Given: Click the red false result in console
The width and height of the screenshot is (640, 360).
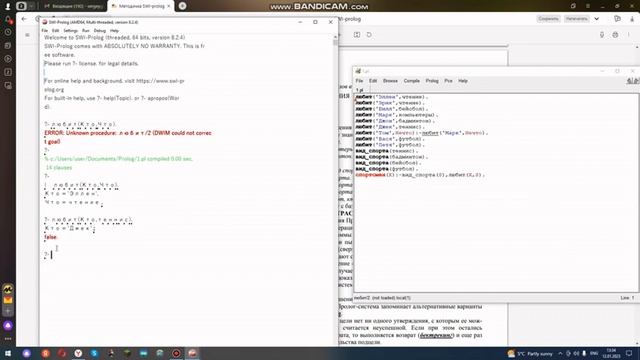Looking at the screenshot, I should click(51, 237).
